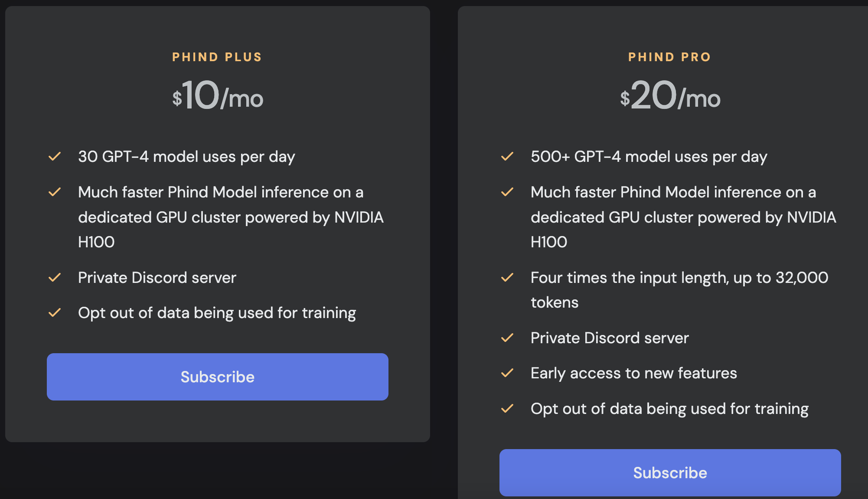Image resolution: width=868 pixels, height=499 pixels.
Task: Click Plus plan's faster Phind Model checkmark
Action: click(x=55, y=192)
